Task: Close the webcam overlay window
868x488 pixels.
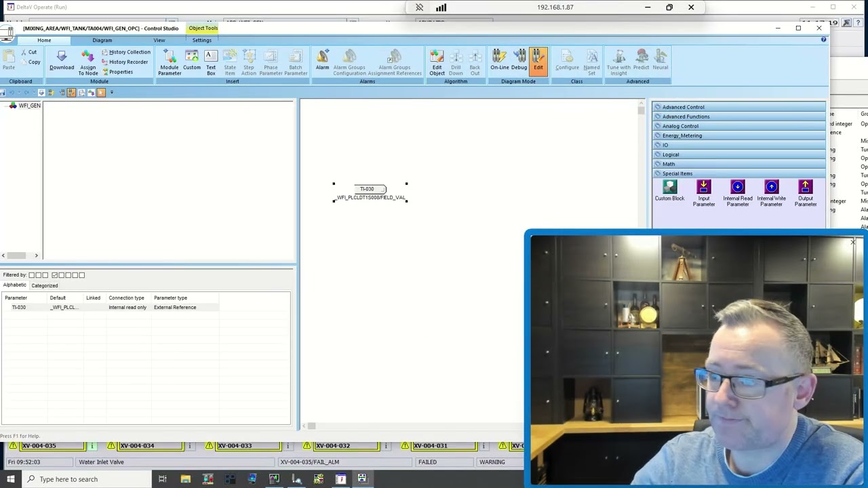Action: pyautogui.click(x=853, y=242)
